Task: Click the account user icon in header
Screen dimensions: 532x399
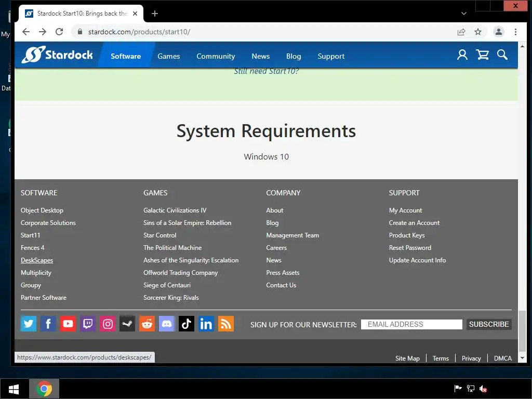Action: (462, 55)
